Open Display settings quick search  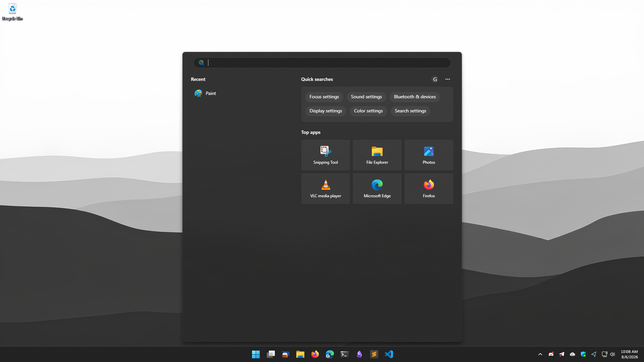click(x=326, y=111)
